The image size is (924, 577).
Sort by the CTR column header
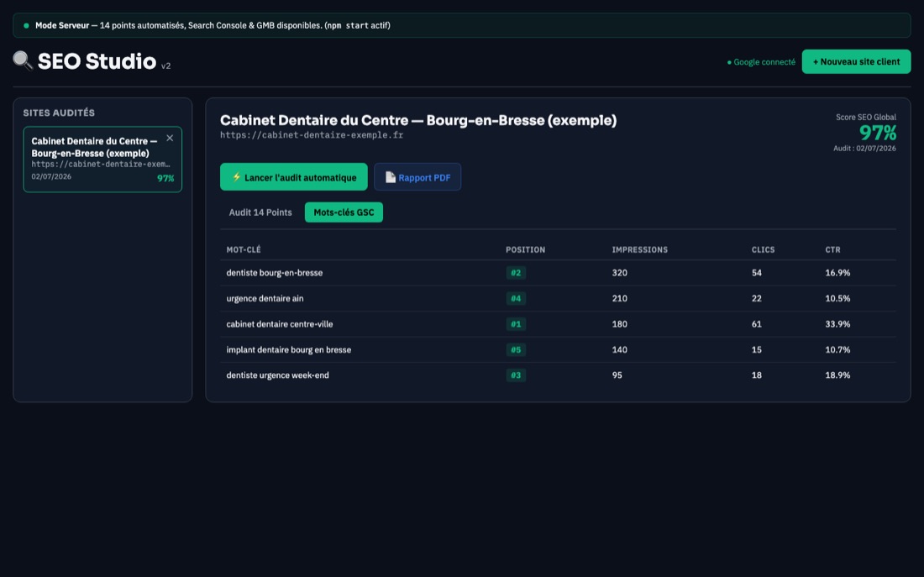pos(832,250)
